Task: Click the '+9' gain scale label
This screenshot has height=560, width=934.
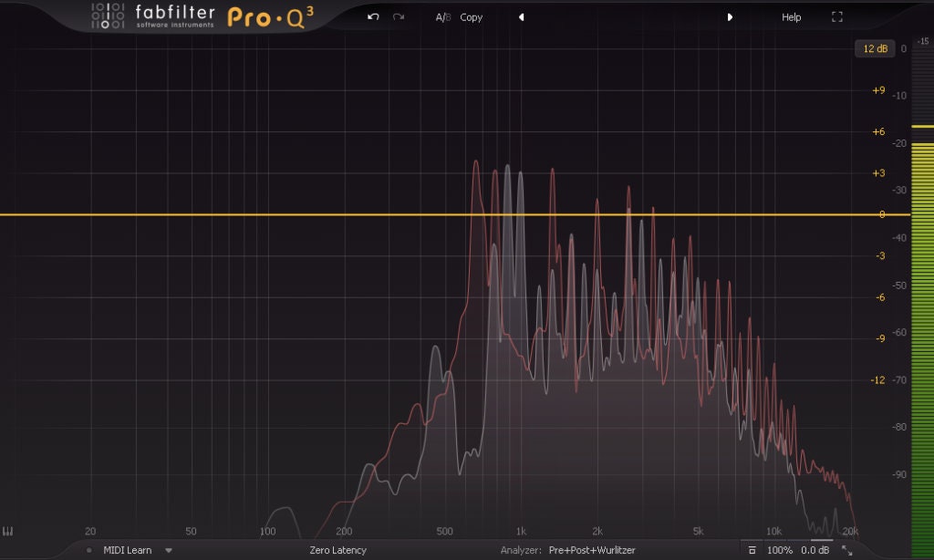Action: pyautogui.click(x=878, y=90)
